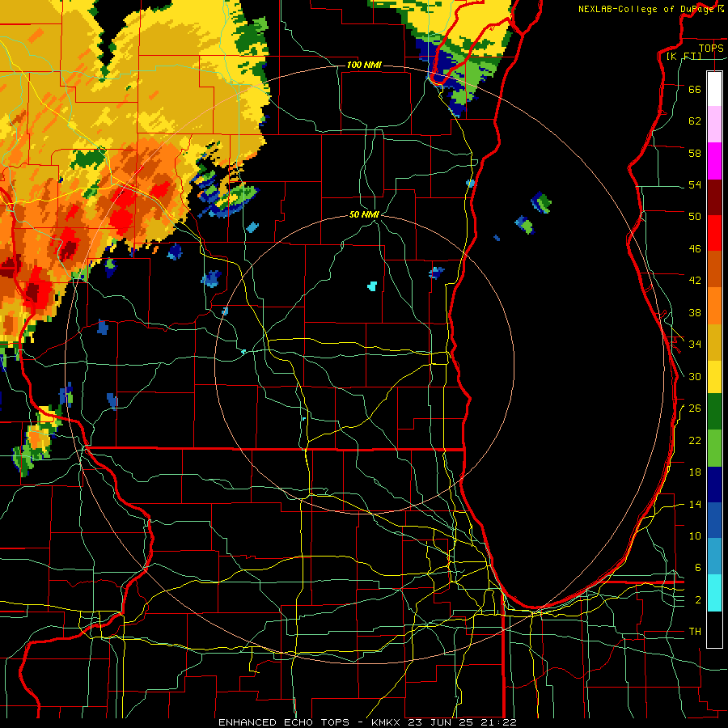
Task: Select the bright red legend color block
Action: point(714,233)
